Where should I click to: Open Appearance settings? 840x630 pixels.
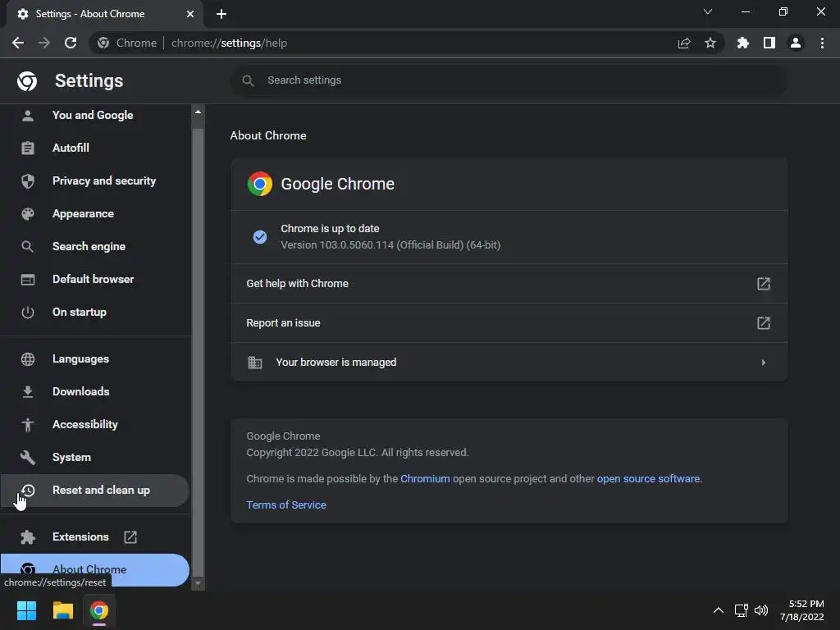[95, 214]
